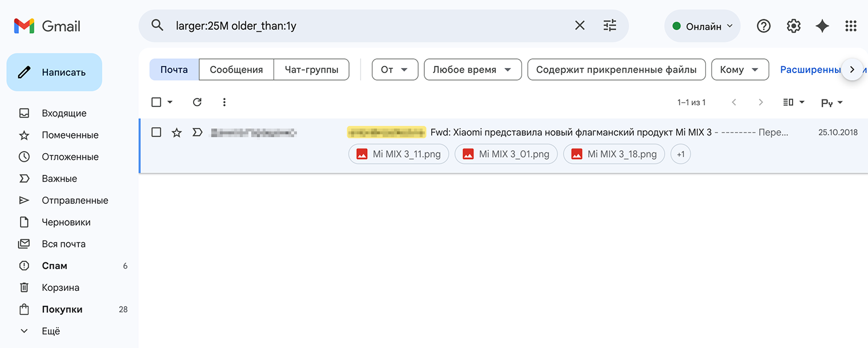Screen dimensions: 868x348
Task: Open the 'Mi MIX 3_11.png' attachment
Action: [x=399, y=154]
